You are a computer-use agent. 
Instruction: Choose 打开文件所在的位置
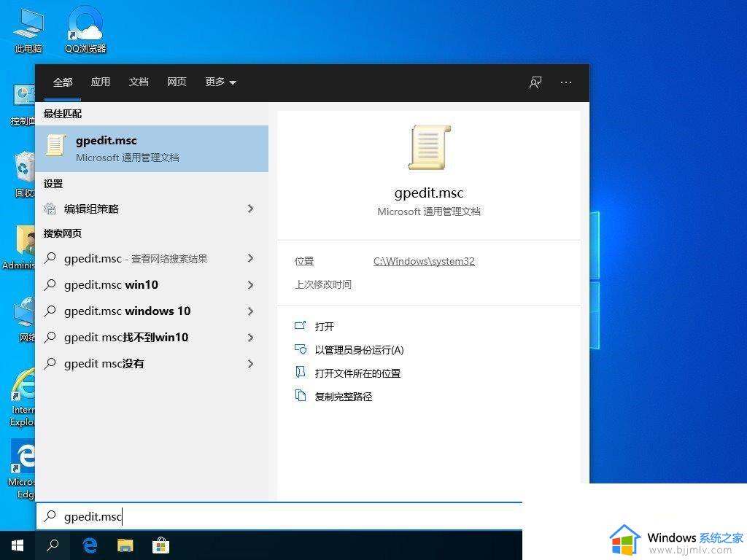point(357,373)
